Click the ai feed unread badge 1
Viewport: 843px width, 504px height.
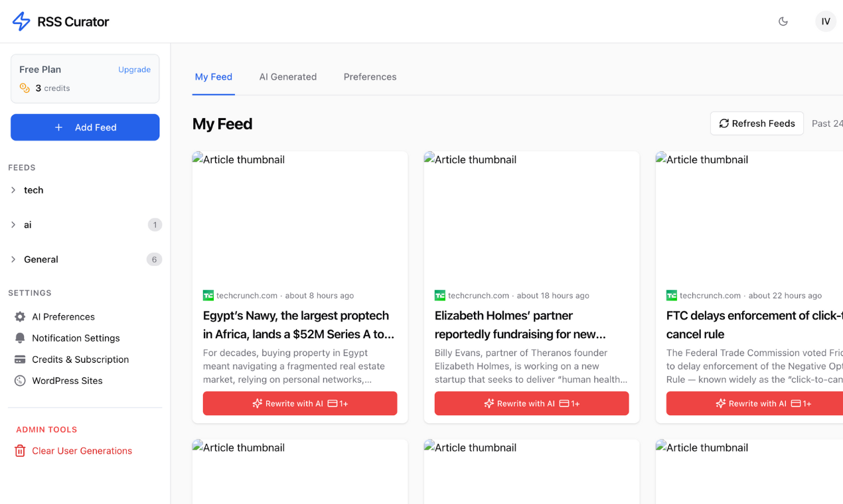pyautogui.click(x=155, y=225)
